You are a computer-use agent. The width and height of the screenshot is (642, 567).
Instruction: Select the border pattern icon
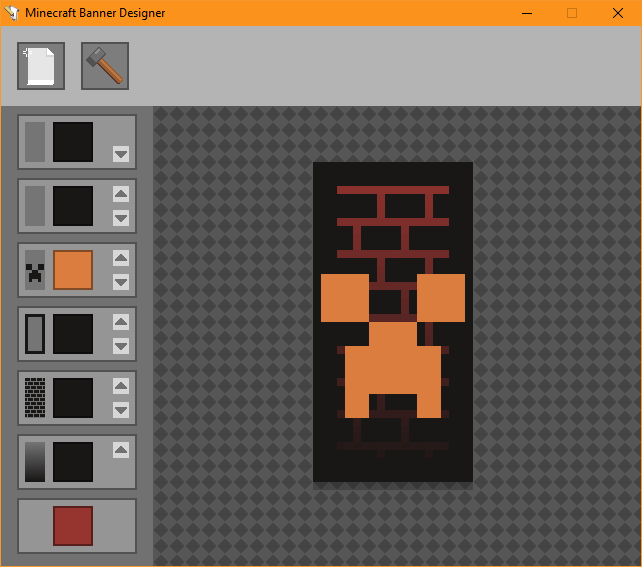click(35, 334)
